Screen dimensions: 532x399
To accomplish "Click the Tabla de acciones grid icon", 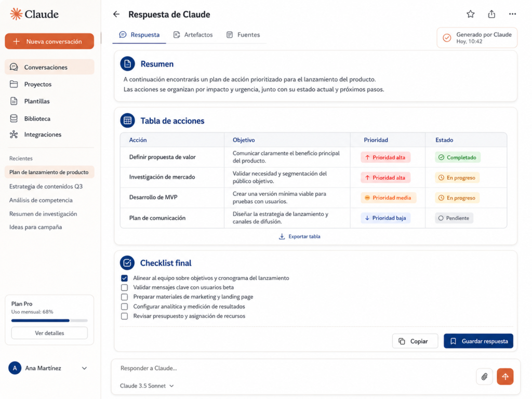I will [128, 121].
